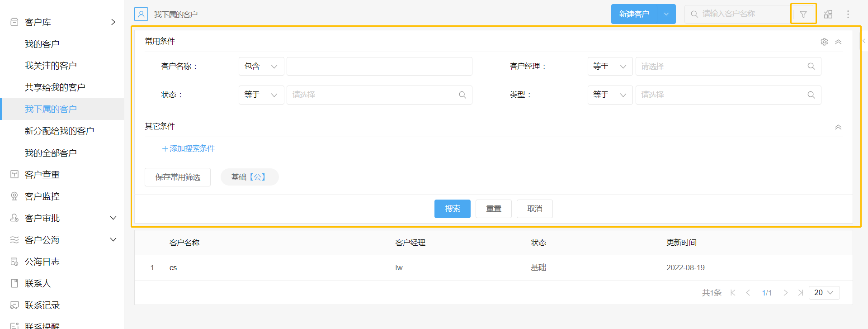The height and width of the screenshot is (329, 868).
Task: Select 我关注的客户 in sidebar
Action: [x=51, y=66]
